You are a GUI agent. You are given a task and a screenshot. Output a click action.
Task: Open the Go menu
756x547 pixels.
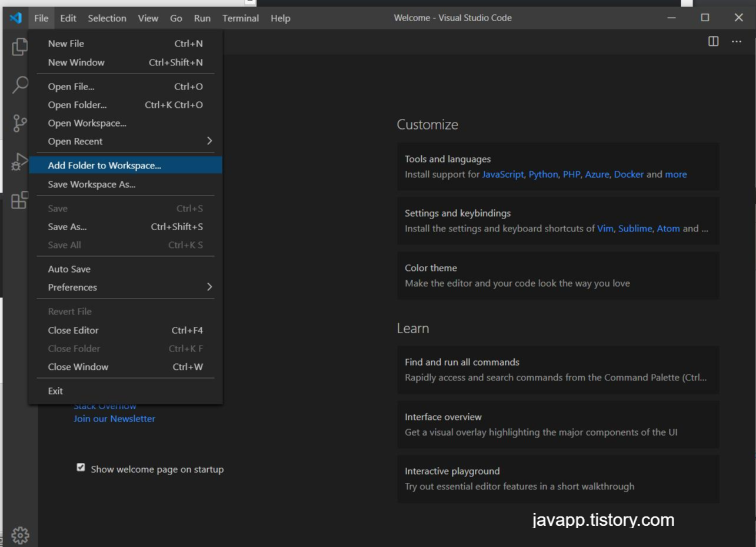coord(176,18)
